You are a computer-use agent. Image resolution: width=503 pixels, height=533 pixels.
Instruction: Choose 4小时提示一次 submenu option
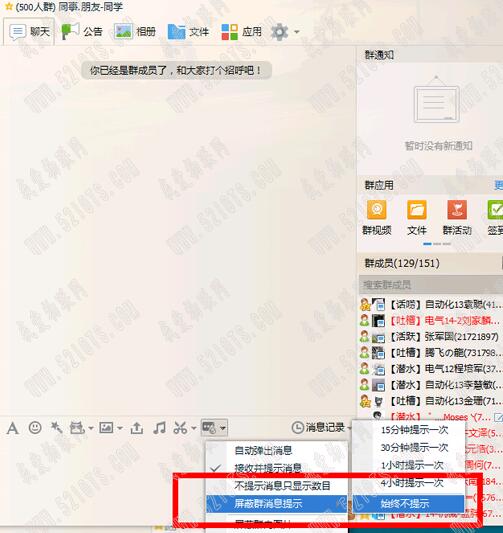pos(408,483)
